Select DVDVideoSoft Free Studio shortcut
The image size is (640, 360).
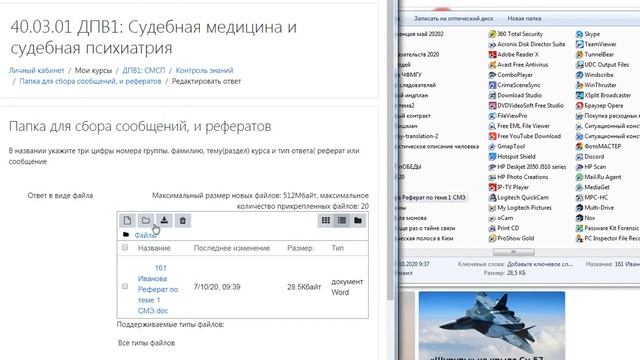pos(526,105)
